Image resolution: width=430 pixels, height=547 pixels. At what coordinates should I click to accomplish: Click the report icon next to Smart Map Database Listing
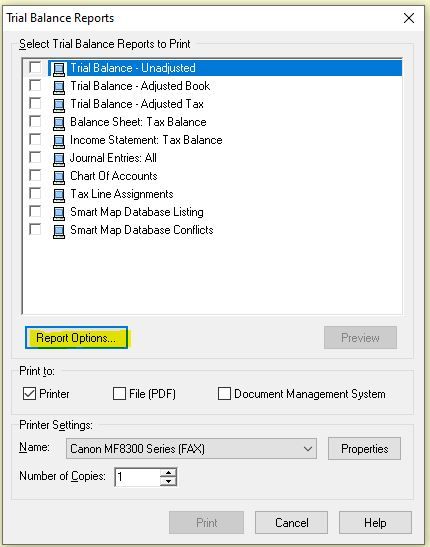(59, 213)
